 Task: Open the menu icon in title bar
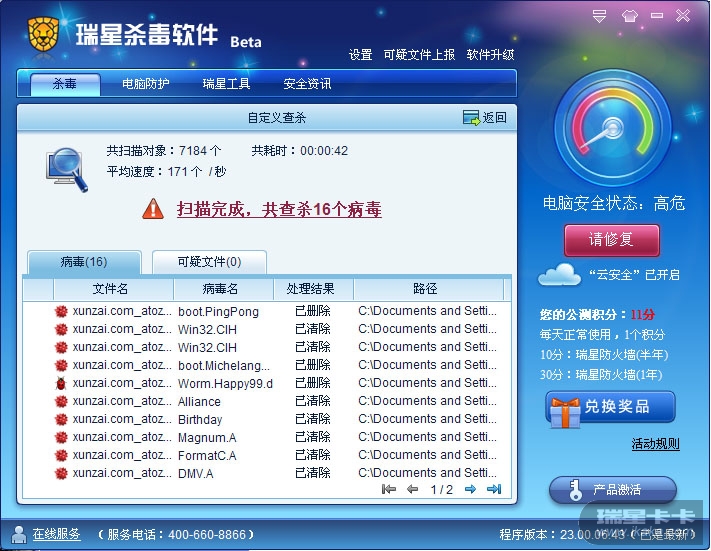[x=599, y=16]
